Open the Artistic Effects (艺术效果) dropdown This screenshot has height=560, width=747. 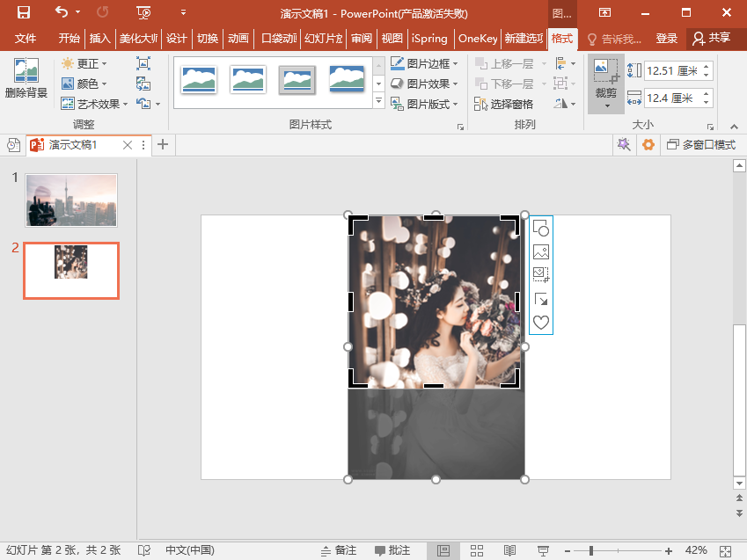tap(95, 104)
